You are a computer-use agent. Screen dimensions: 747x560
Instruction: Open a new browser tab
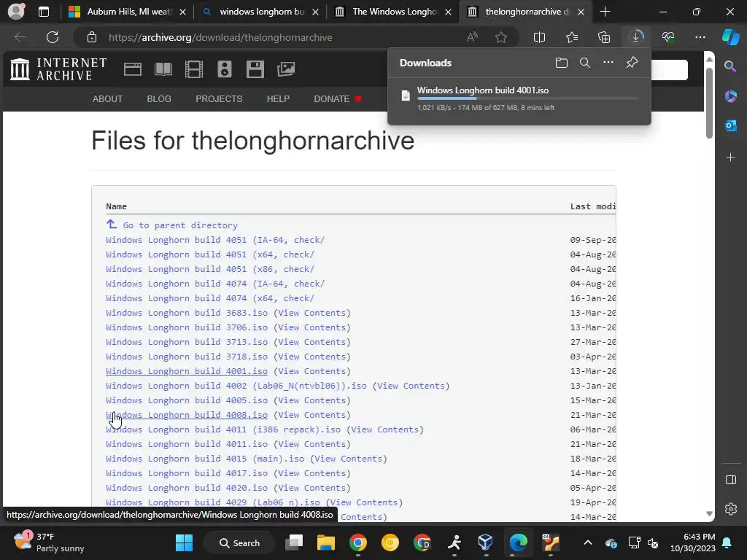click(x=605, y=12)
